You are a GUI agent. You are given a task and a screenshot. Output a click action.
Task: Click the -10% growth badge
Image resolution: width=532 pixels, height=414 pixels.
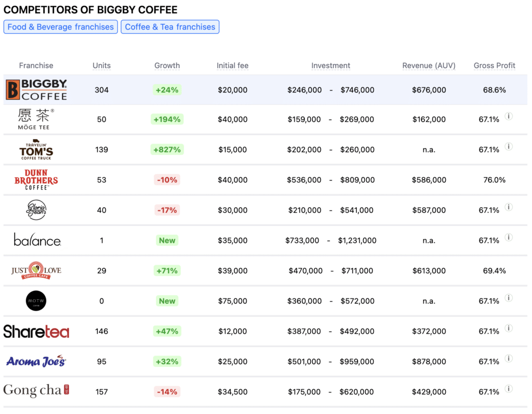coord(167,180)
